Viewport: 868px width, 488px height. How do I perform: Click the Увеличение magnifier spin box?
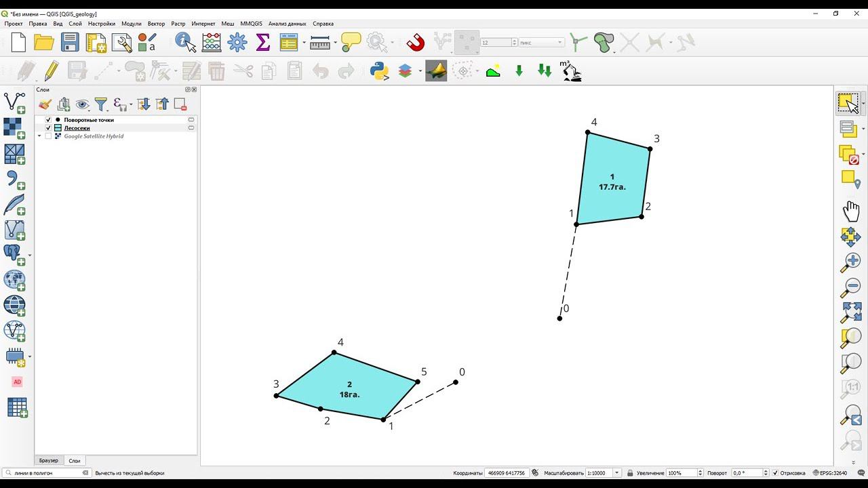click(684, 473)
